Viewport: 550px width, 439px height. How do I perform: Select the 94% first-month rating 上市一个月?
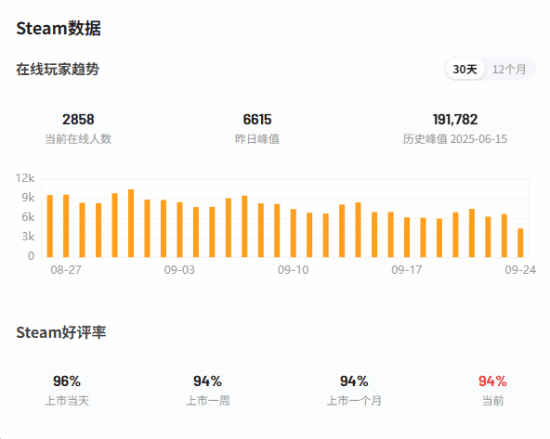tap(354, 381)
